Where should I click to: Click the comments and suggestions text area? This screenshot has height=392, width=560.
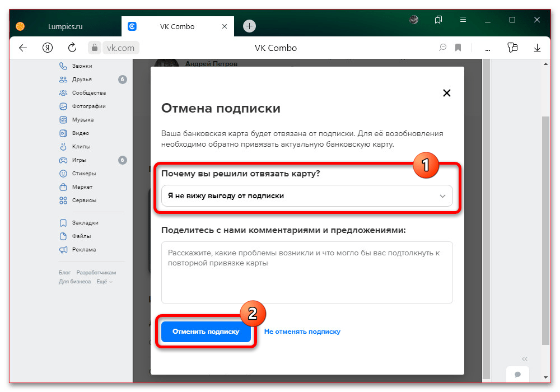[x=307, y=273]
